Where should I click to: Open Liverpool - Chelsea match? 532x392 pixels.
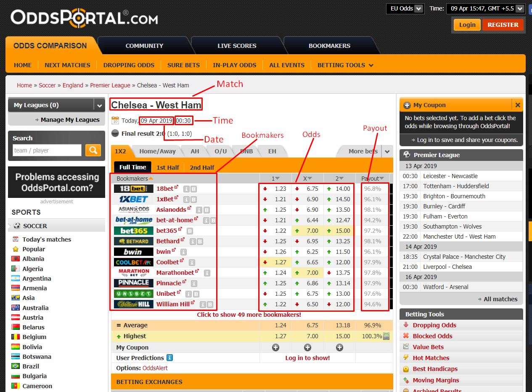point(447,267)
